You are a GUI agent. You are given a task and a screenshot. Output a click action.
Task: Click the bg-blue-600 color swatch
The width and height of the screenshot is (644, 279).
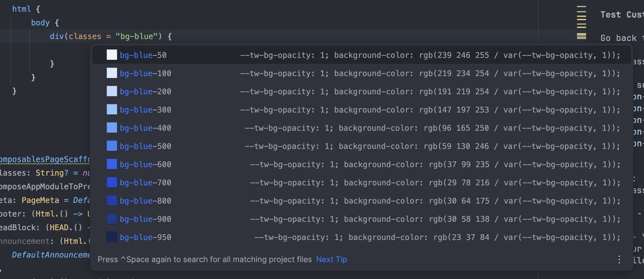tap(112, 164)
